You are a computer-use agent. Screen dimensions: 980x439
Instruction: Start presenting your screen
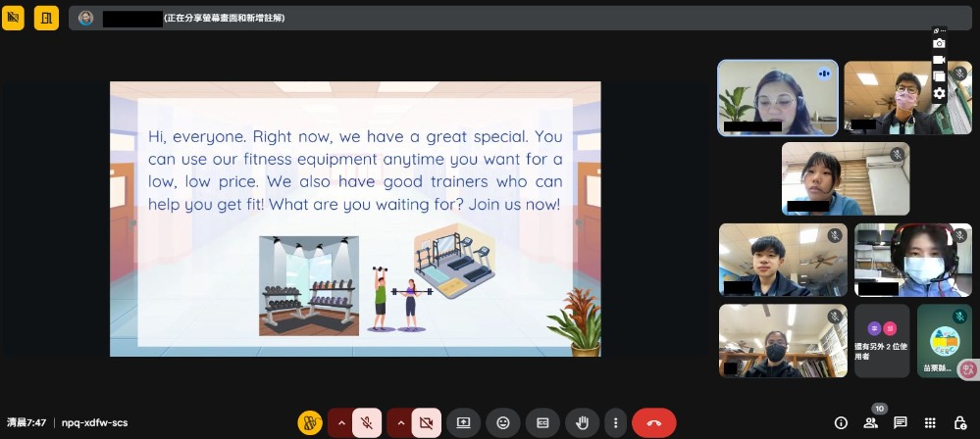pyautogui.click(x=463, y=422)
